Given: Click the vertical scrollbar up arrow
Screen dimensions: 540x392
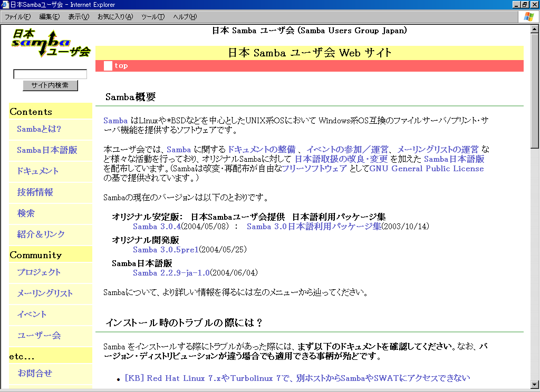Looking at the screenshot, I should point(535,29).
